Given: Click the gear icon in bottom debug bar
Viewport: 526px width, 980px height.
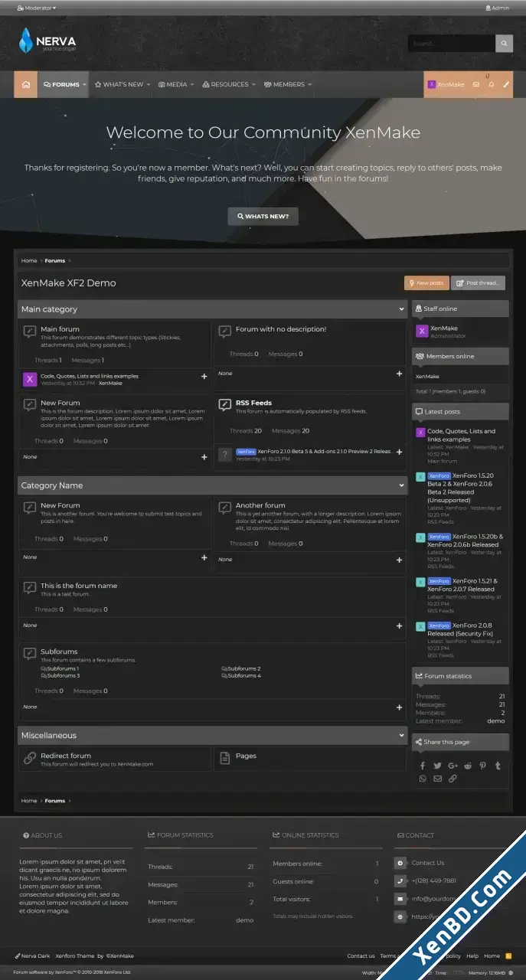Looking at the screenshot, I should click(511, 972).
